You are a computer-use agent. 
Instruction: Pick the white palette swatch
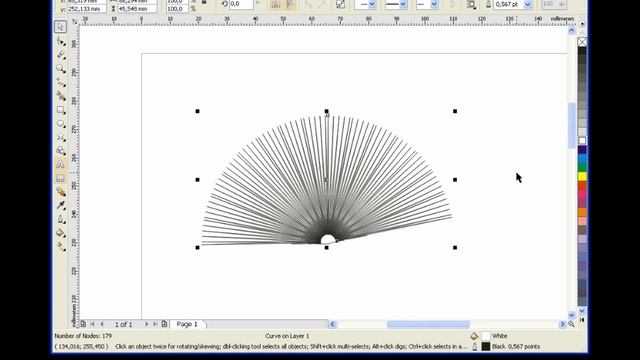(582, 141)
